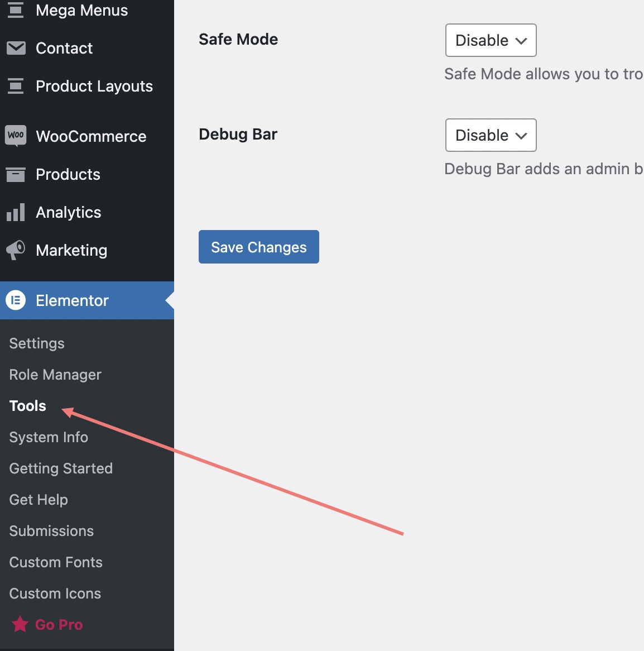
Task: Open the Go Pro link
Action: point(59,624)
